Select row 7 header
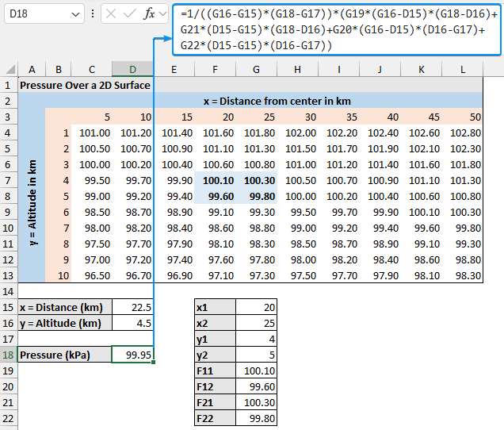Screen dimensions: 504x430 pos(8,180)
